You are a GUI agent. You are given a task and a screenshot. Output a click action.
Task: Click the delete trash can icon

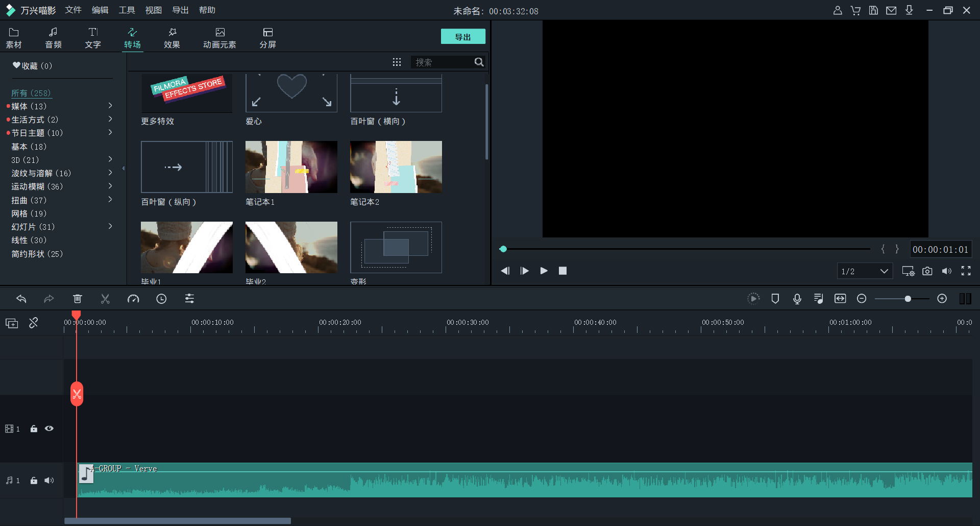78,299
